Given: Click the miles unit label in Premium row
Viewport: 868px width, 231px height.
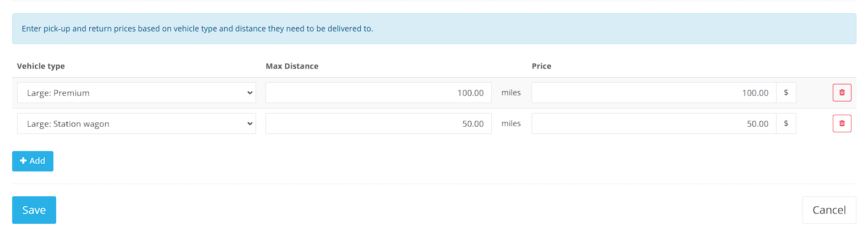Looking at the screenshot, I should [511, 93].
